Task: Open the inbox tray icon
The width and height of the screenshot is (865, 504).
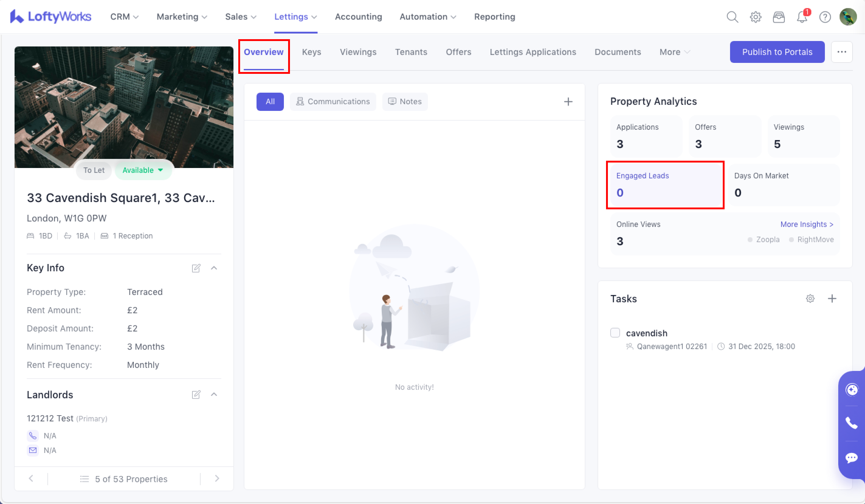Action: click(778, 17)
